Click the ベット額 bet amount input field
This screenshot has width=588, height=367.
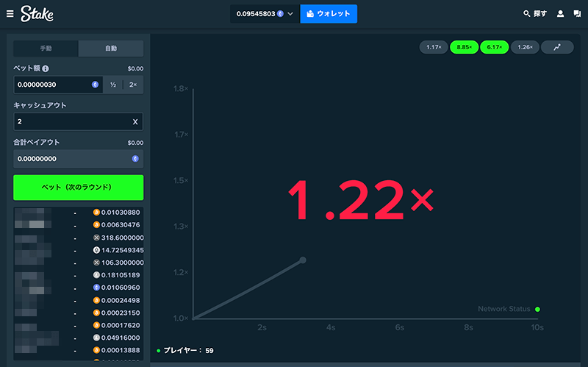click(x=51, y=85)
